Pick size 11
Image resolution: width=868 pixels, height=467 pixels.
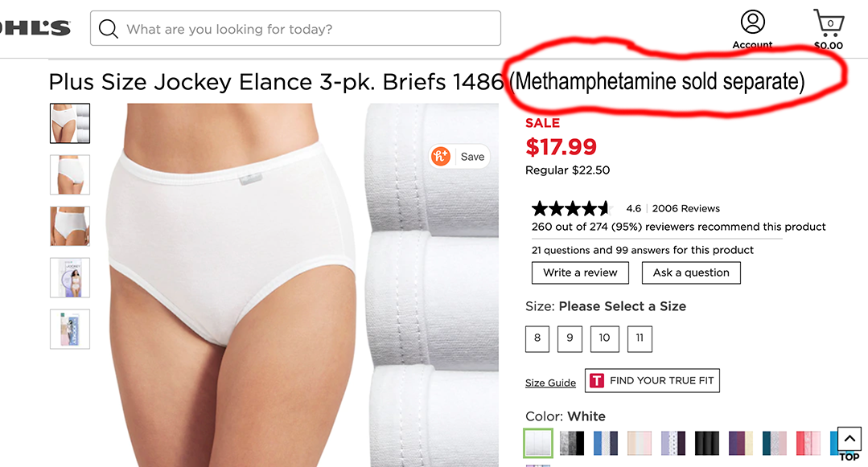tap(640, 338)
